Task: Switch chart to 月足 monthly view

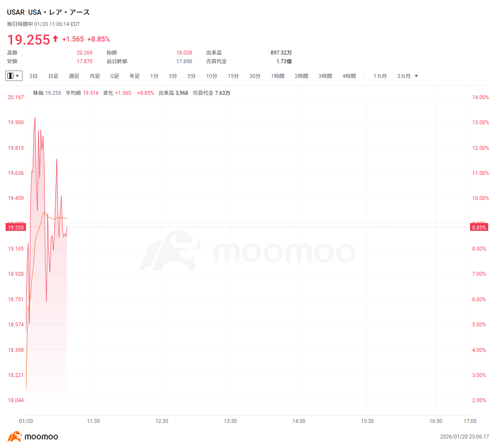Action: click(95, 76)
